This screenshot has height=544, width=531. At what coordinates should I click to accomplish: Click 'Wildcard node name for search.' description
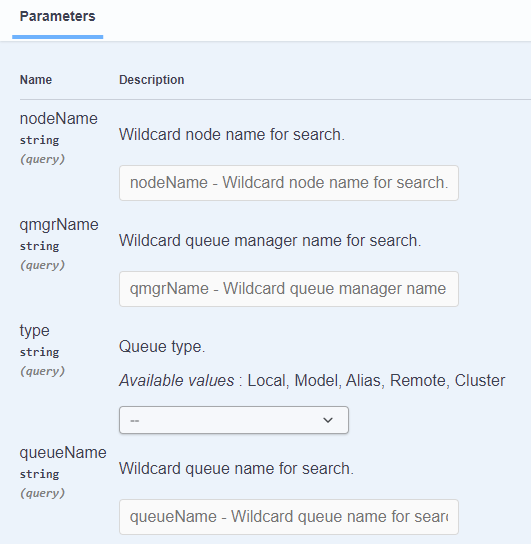pos(232,135)
